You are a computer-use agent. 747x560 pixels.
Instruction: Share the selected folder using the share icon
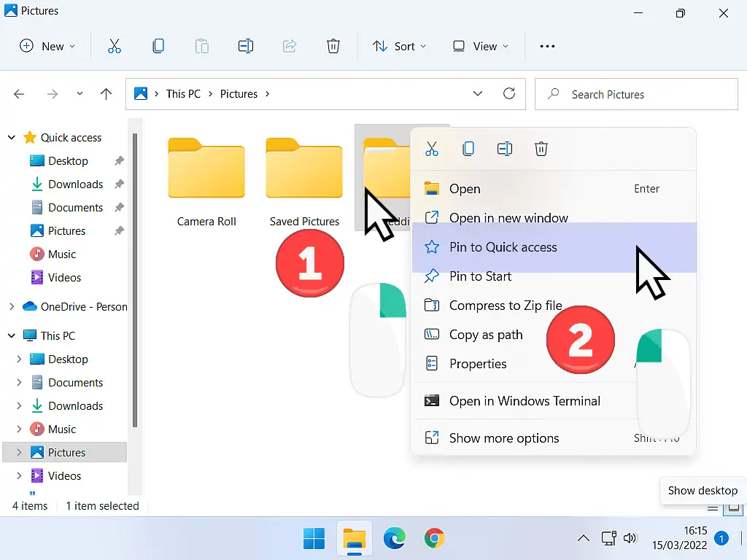coord(290,46)
